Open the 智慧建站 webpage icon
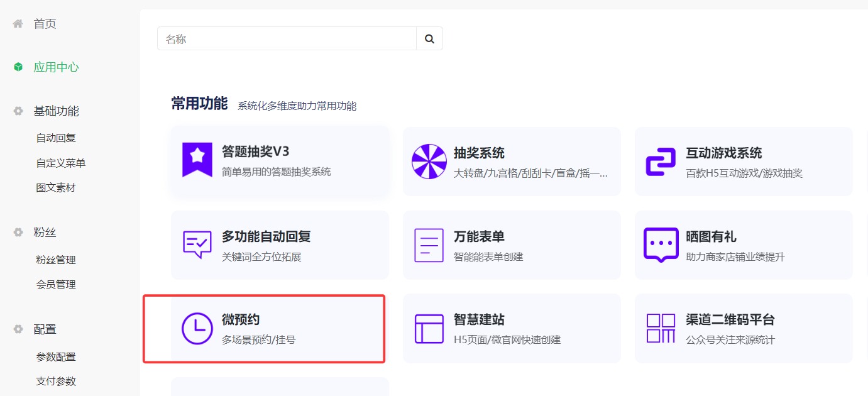868x396 pixels. click(x=429, y=328)
